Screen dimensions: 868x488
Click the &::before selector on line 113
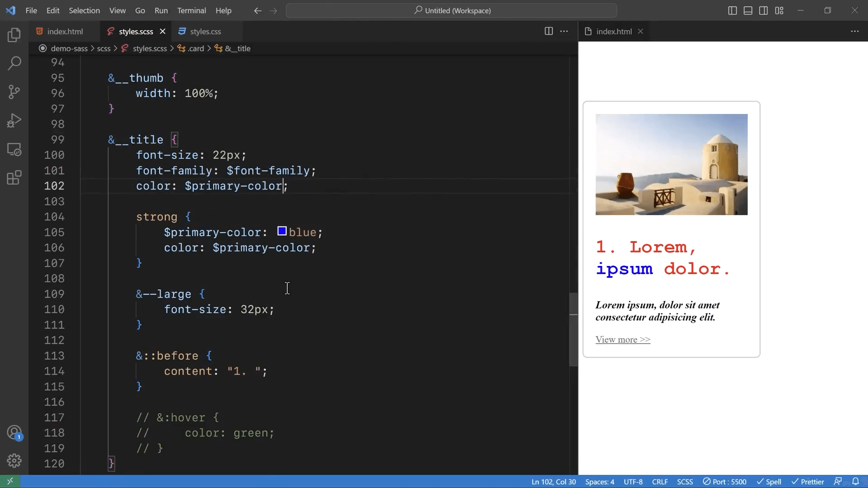pyautogui.click(x=167, y=356)
